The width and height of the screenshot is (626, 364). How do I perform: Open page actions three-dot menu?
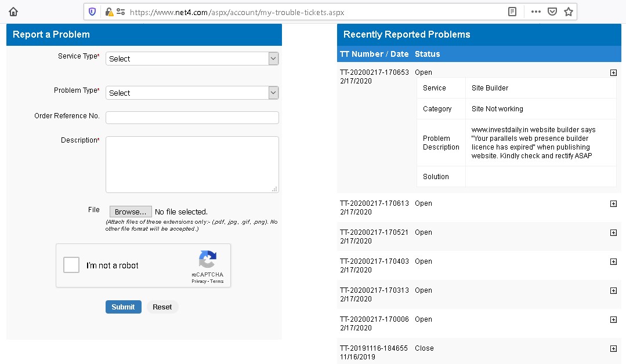pyautogui.click(x=535, y=12)
